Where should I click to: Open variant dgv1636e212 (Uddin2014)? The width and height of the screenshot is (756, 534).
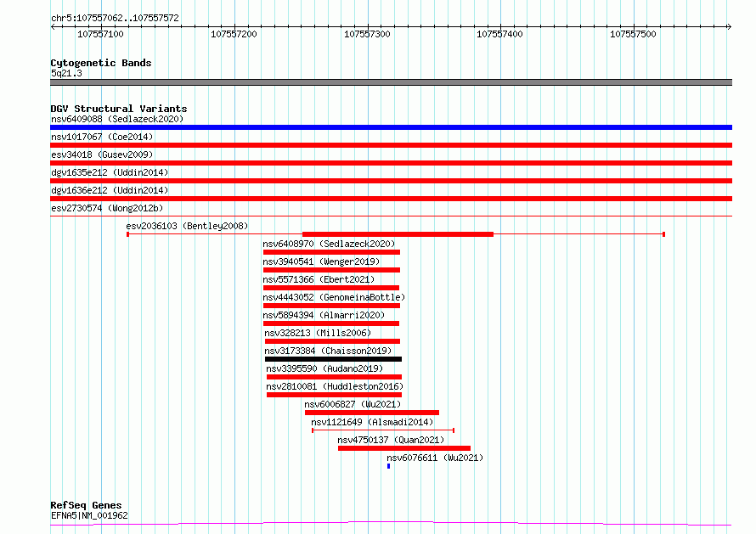(110, 190)
